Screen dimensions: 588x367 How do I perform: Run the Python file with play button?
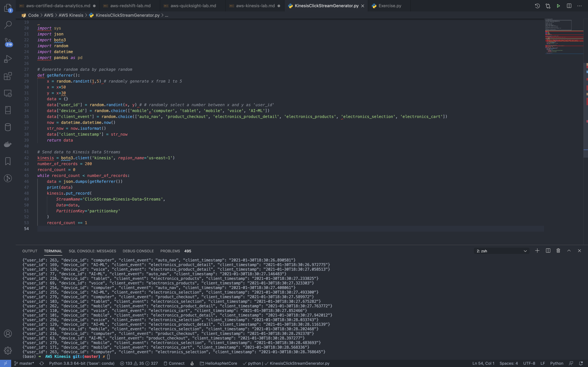click(558, 6)
